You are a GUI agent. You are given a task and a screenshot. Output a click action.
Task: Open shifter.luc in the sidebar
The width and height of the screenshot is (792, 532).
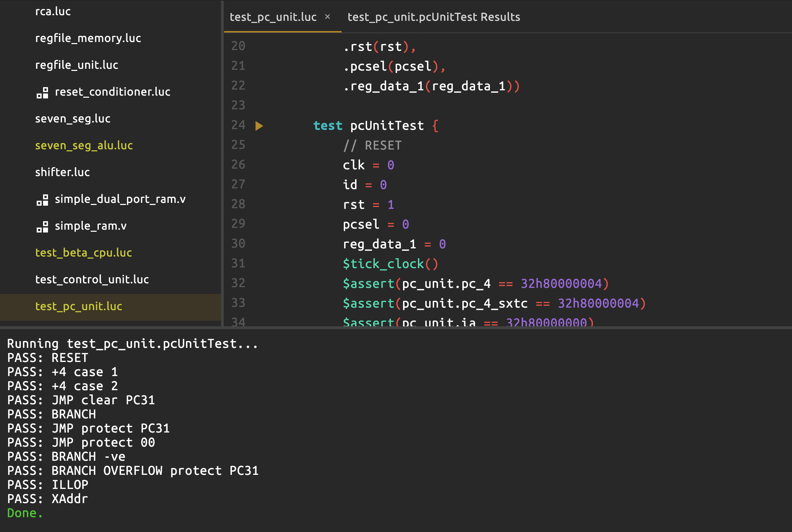tap(62, 172)
